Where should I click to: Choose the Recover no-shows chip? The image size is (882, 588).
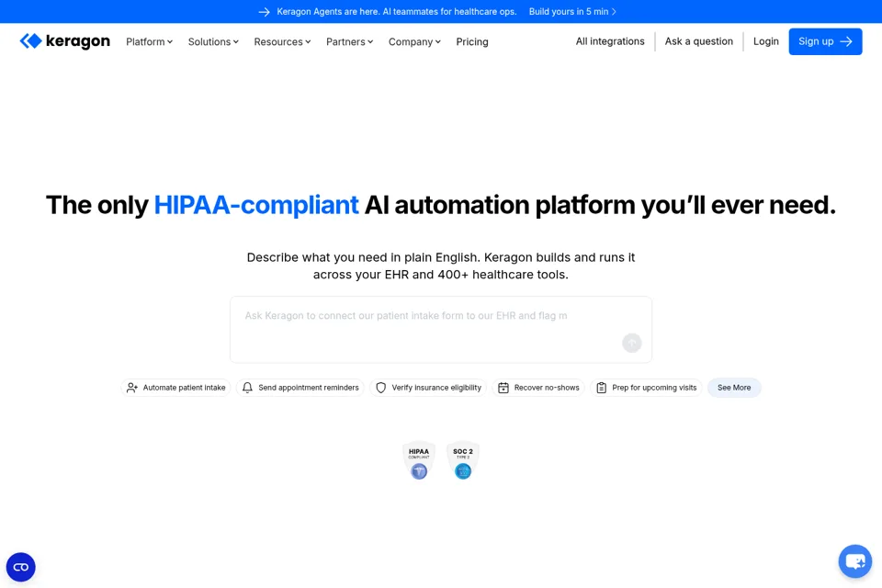point(538,388)
